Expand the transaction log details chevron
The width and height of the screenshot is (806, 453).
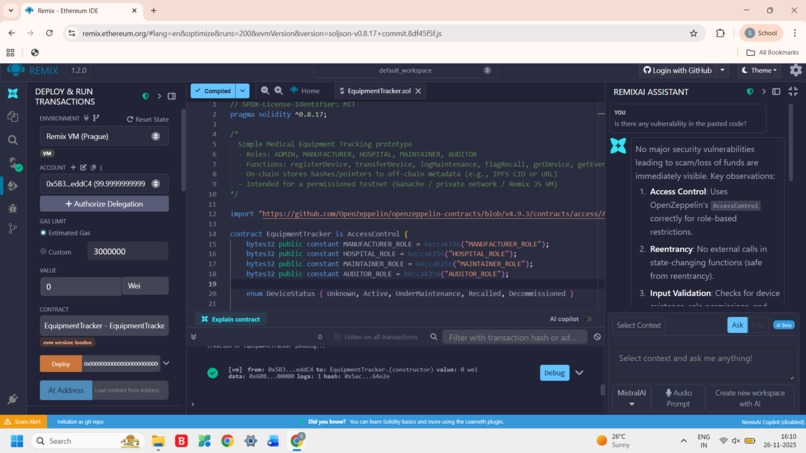[579, 373]
